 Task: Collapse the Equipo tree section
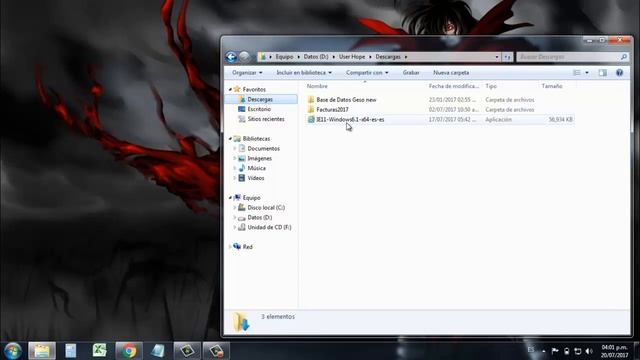[230, 198]
